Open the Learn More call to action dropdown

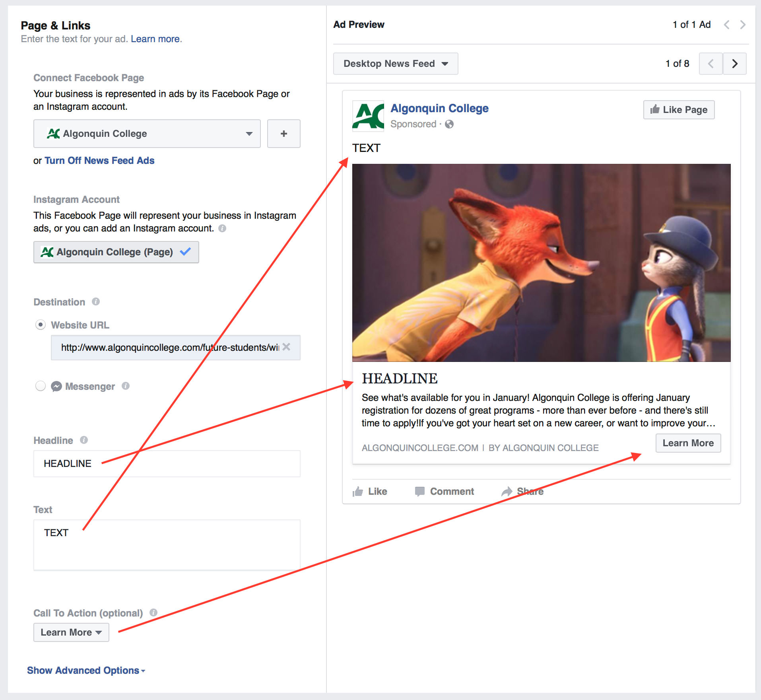(71, 632)
